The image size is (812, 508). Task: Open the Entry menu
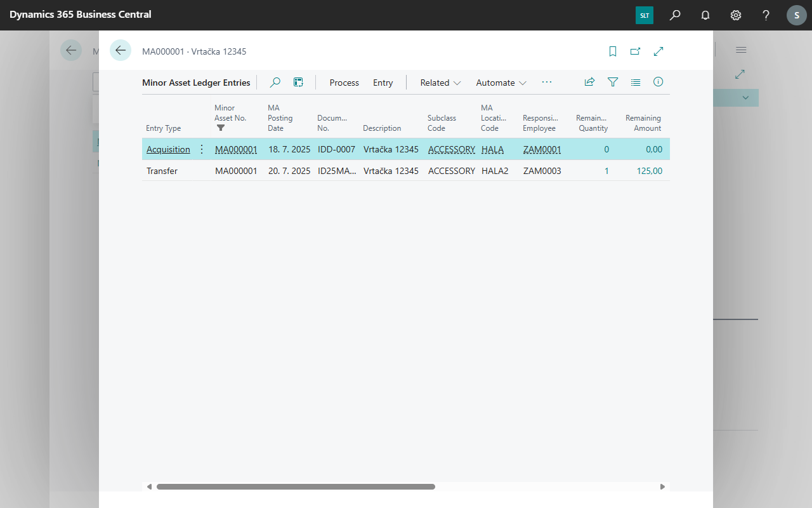pos(383,83)
